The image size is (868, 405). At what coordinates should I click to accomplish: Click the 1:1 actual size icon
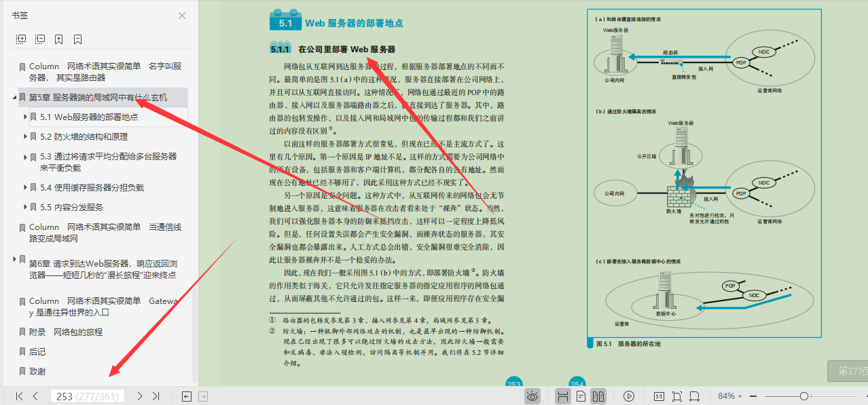[659, 396]
